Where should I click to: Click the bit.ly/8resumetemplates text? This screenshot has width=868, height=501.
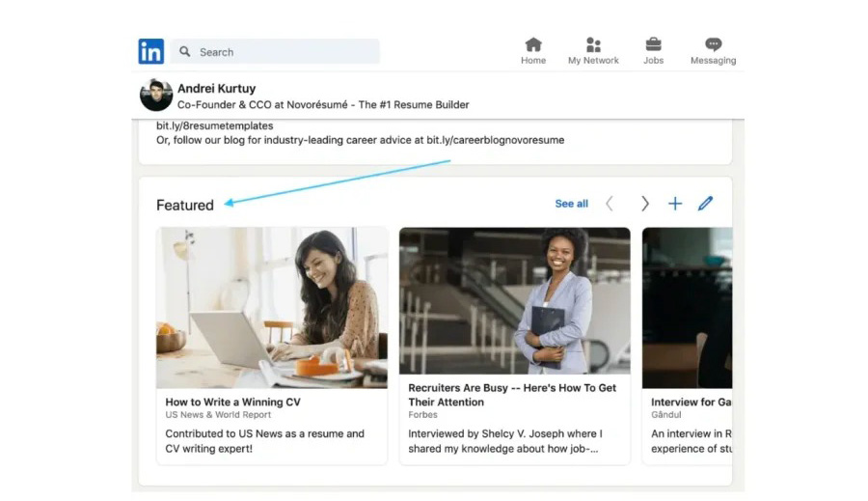[x=214, y=125]
